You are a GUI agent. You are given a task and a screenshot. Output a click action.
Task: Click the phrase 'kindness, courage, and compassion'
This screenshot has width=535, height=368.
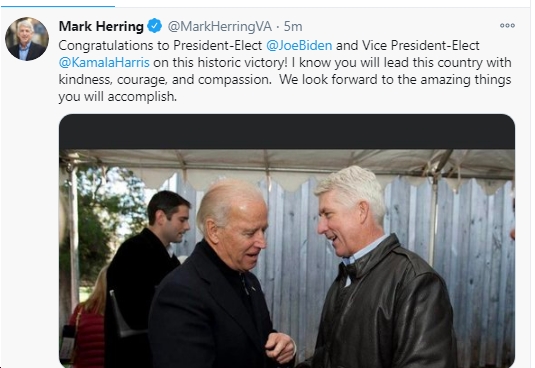[x=163, y=80]
